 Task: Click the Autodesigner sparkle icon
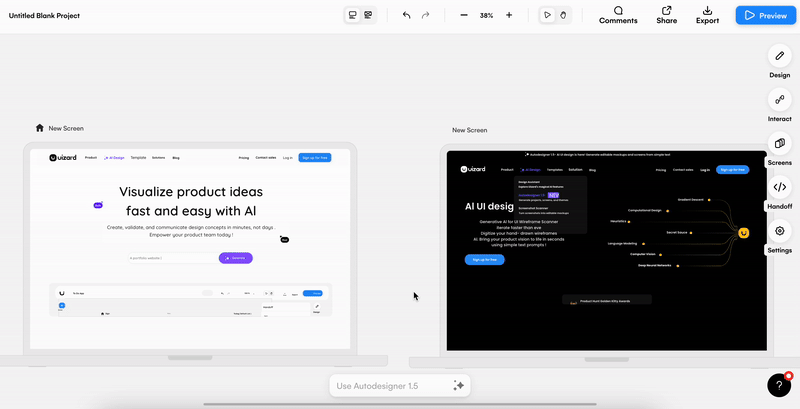pos(458,386)
